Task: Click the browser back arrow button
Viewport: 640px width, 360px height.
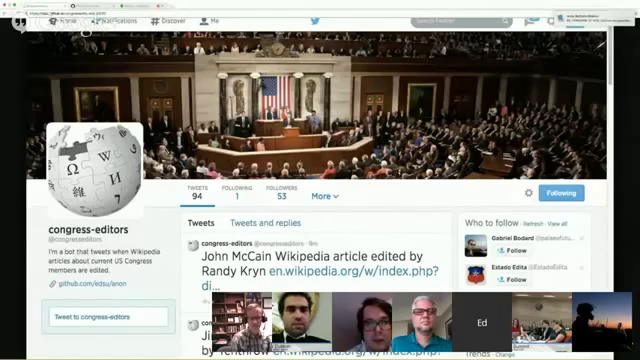Action: point(4,13)
